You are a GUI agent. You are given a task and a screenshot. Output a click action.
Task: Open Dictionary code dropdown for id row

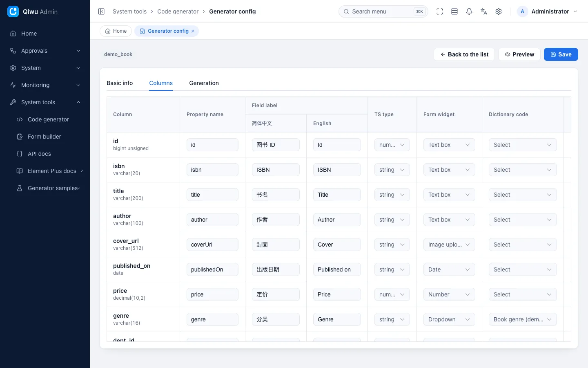tap(523, 145)
